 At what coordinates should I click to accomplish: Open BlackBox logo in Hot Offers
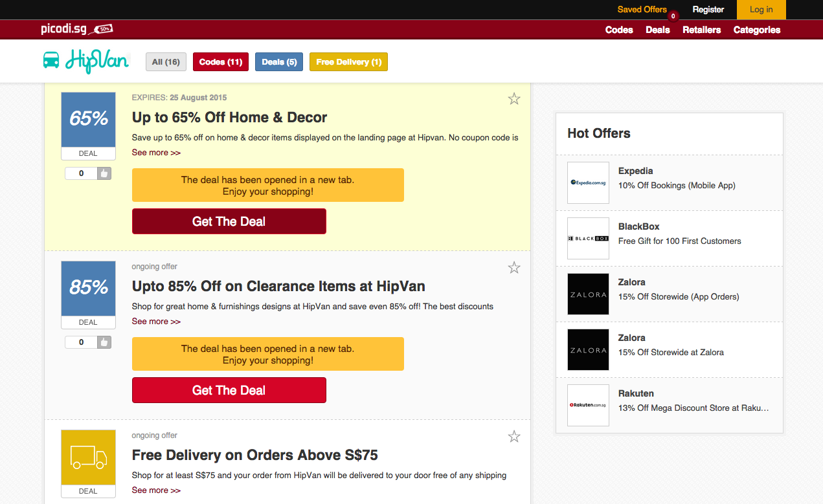click(588, 238)
